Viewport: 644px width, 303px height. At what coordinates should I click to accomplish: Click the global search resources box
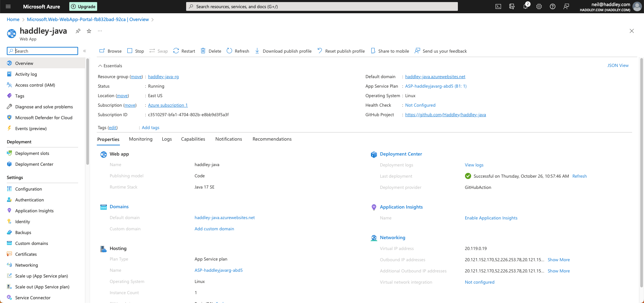point(322,6)
